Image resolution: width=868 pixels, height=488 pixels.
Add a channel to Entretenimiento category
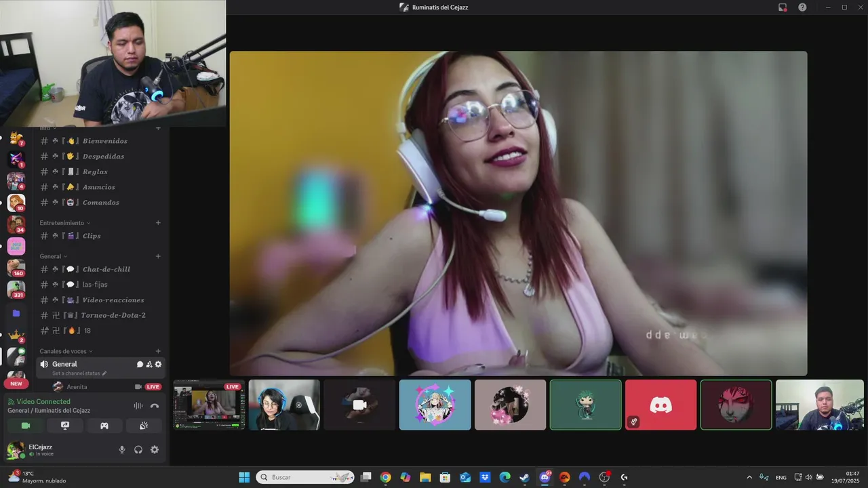158,223
